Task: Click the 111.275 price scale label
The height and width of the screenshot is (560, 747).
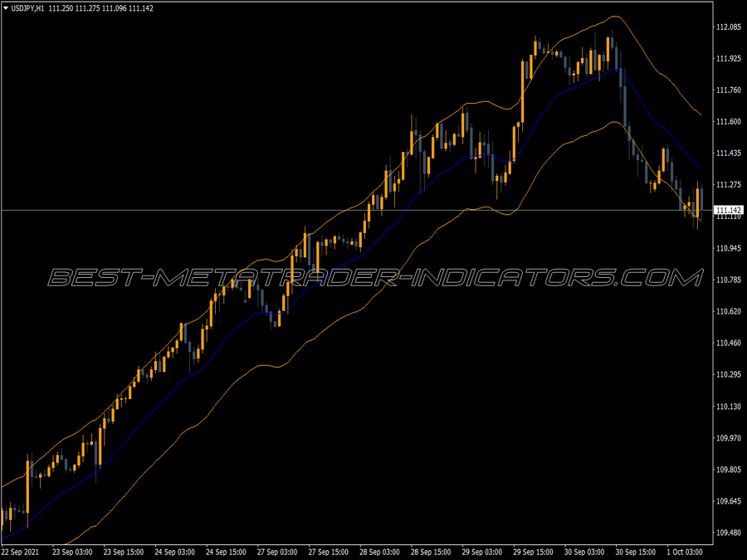Action: tap(729, 185)
